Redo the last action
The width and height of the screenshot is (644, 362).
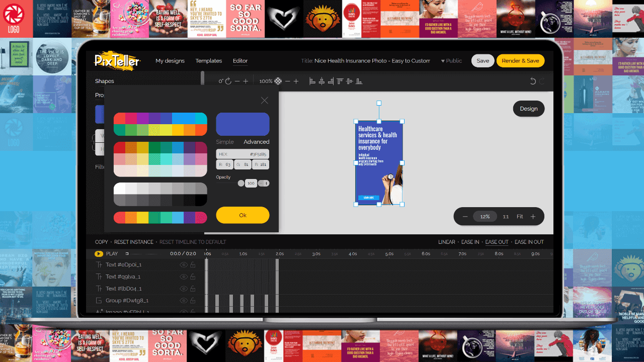[x=542, y=81]
